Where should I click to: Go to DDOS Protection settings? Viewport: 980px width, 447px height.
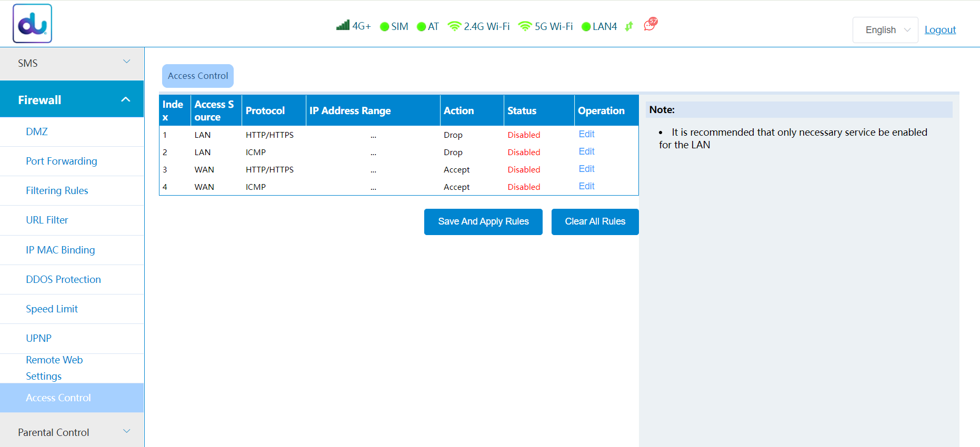(x=63, y=279)
